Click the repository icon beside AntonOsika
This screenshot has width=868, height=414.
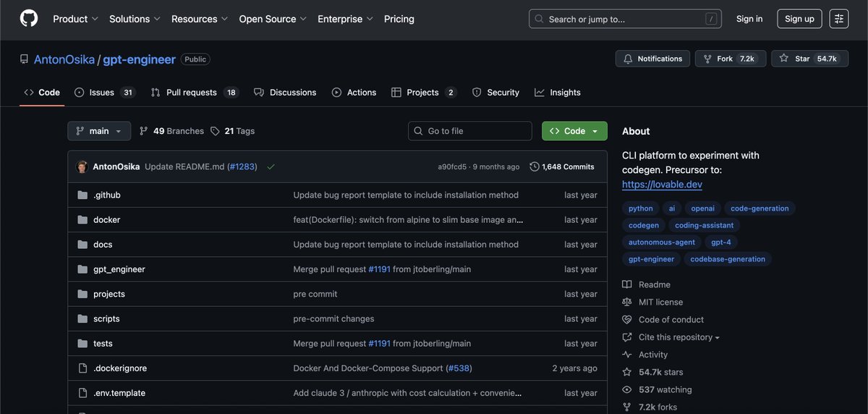pos(25,59)
